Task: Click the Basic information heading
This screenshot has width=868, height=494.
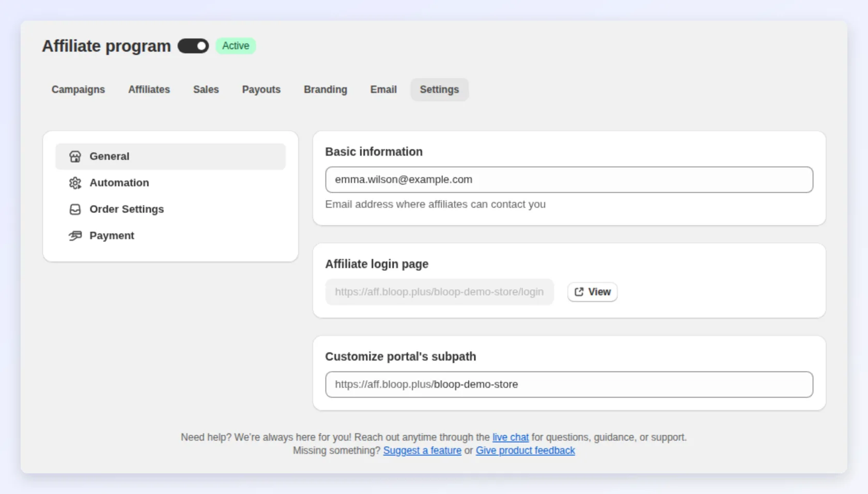Action: click(x=374, y=152)
